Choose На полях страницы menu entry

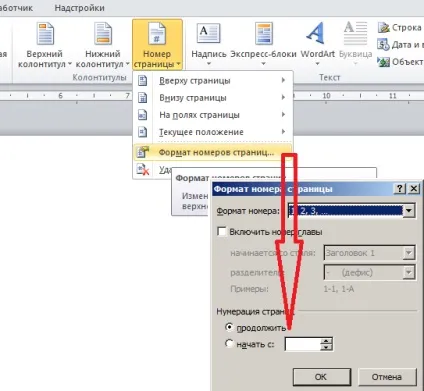point(213,115)
